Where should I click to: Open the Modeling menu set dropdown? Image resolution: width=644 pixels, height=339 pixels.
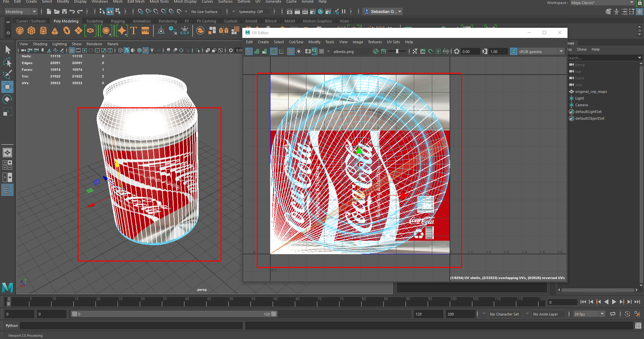coord(21,12)
